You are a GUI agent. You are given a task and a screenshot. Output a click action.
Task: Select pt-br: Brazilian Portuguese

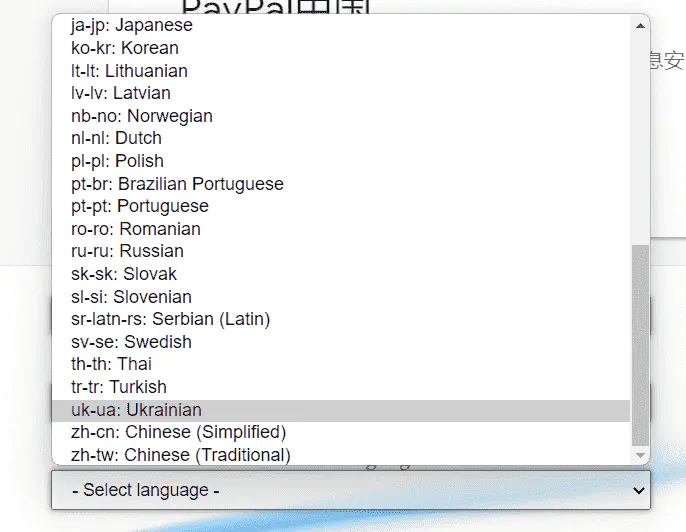341,184
